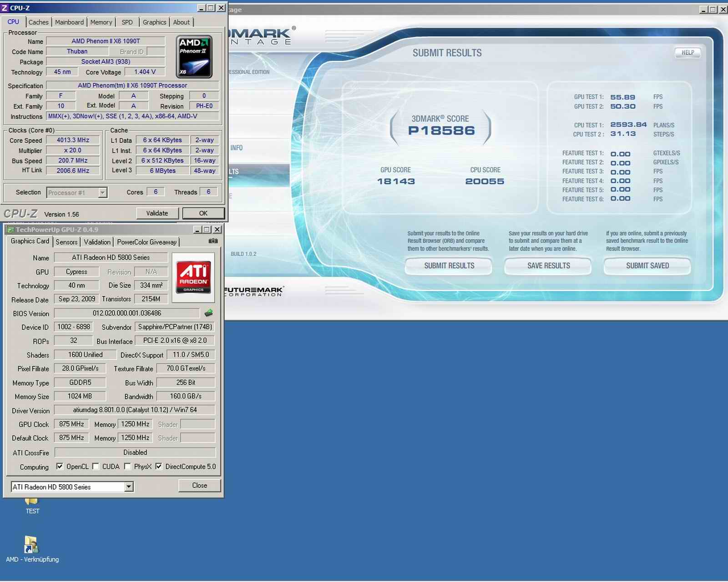Click the GPU TEST 1 value 55.89

(622, 97)
